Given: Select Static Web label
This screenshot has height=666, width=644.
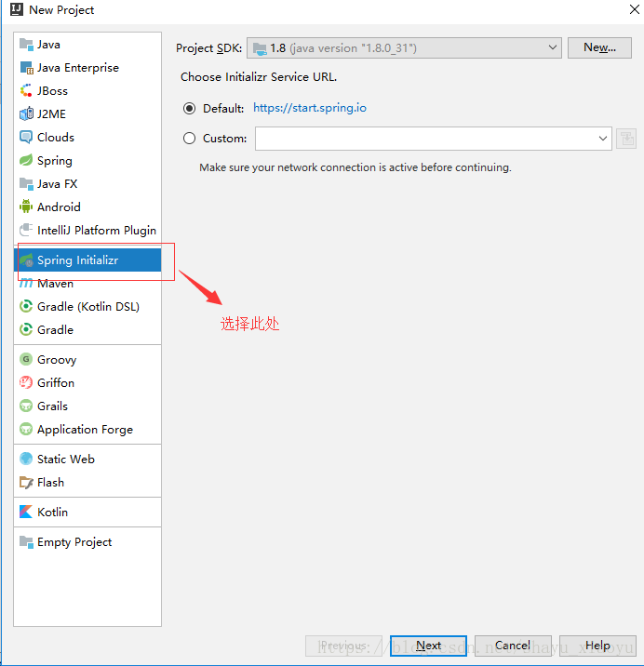Looking at the screenshot, I should (x=66, y=460).
